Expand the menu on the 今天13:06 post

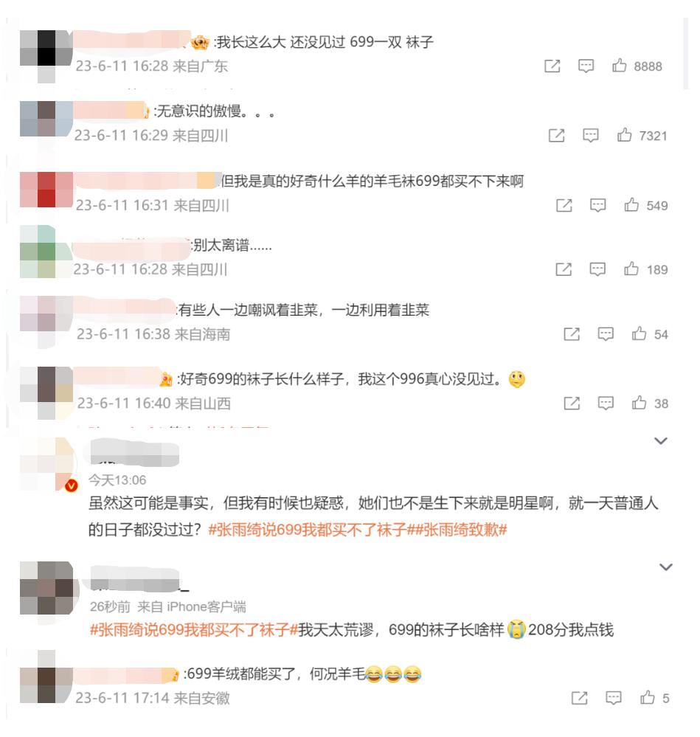point(661,441)
